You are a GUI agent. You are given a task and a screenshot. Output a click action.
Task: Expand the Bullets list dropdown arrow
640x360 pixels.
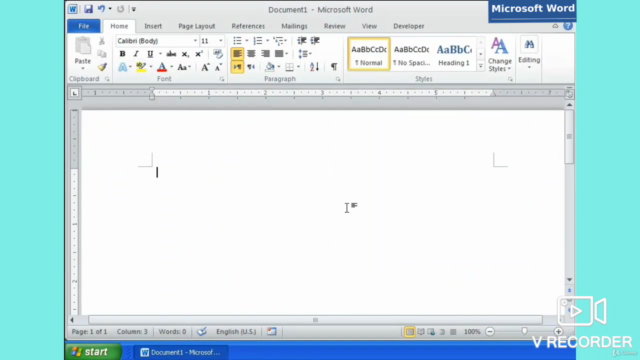click(247, 41)
